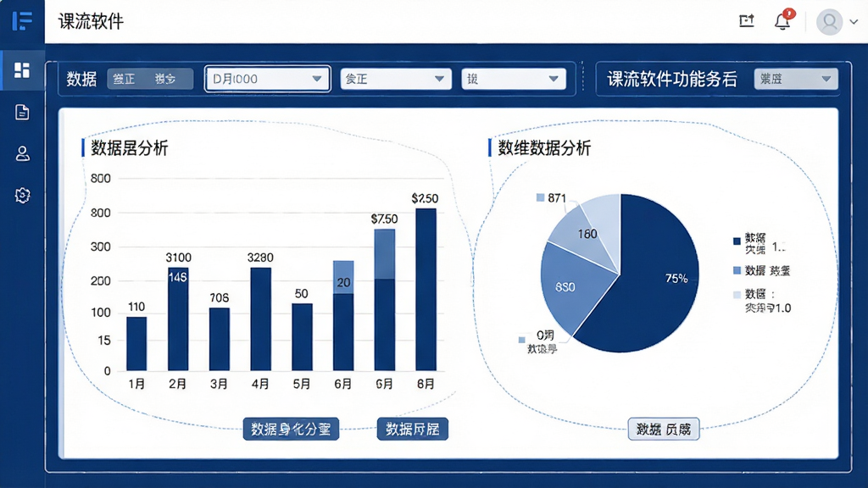Click the dark navy legend swatch
This screenshot has width=868, height=488.
tap(737, 241)
